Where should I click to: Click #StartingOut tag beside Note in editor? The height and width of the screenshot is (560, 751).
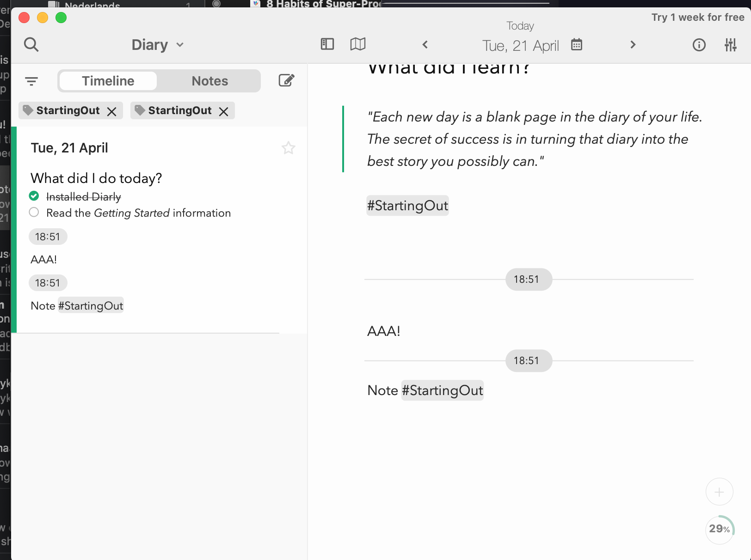443,390
